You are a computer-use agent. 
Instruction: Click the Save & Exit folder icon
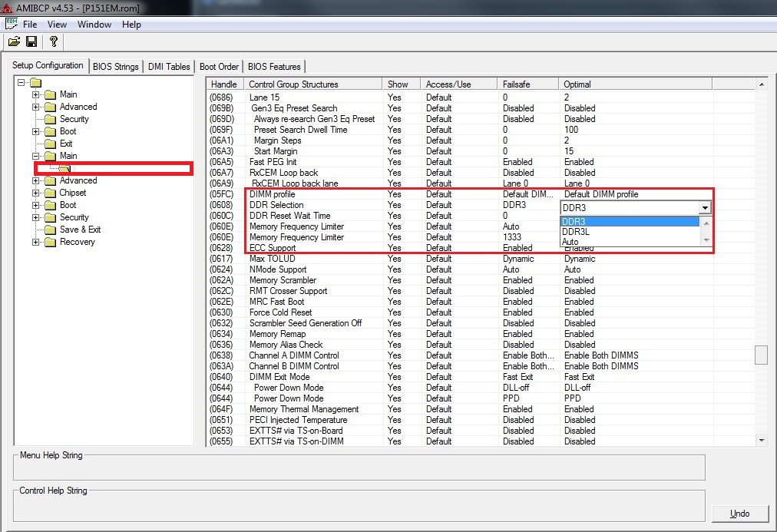click(x=51, y=230)
